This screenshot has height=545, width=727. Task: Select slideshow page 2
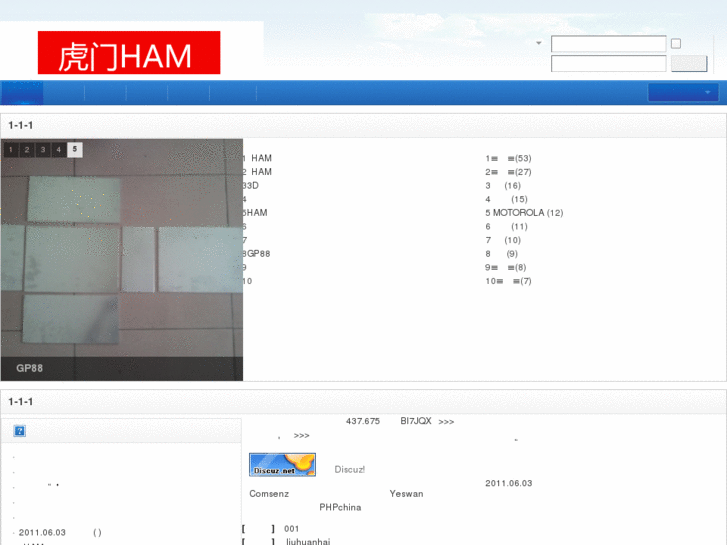tap(27, 150)
